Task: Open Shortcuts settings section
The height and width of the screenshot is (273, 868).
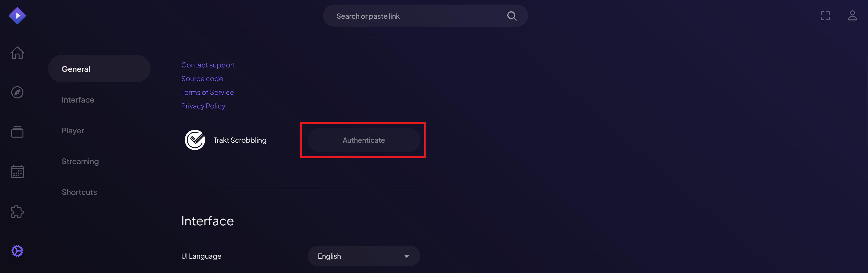Action: pos(79,192)
